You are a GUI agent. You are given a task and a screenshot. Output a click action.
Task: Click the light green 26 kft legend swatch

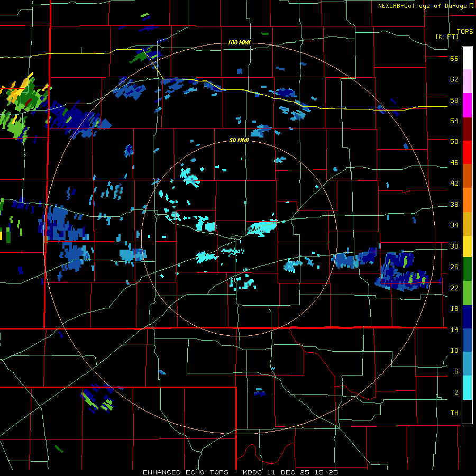pos(467,293)
